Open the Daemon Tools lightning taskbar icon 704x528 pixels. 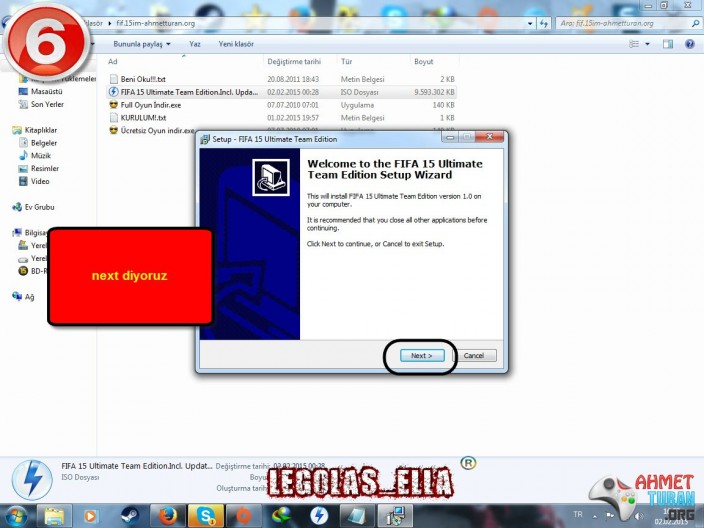[x=319, y=516]
